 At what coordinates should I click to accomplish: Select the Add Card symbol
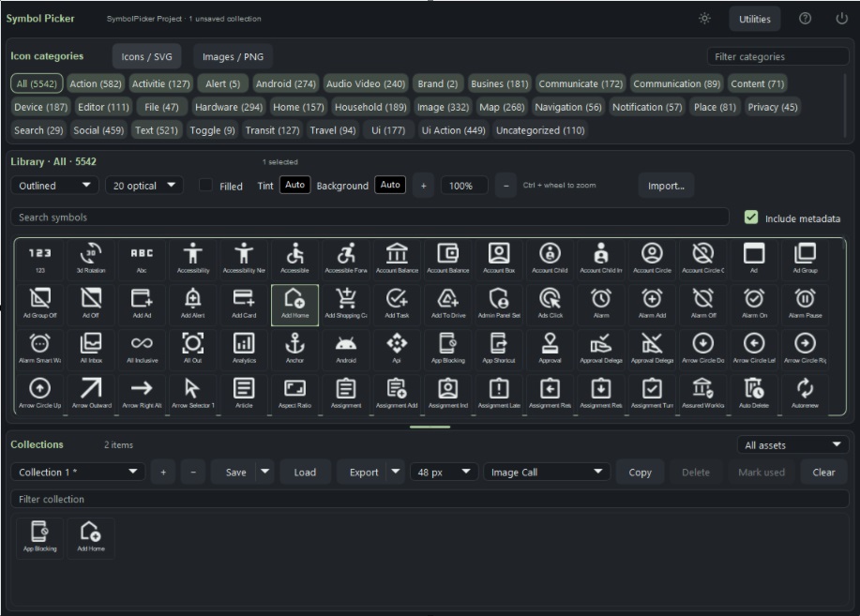coord(244,304)
